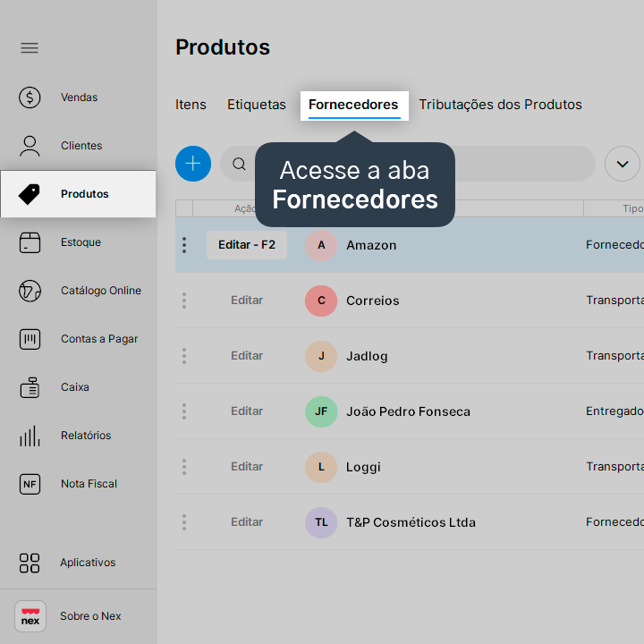Click the Contas a Pagar barcode icon
The height and width of the screenshot is (644, 644).
tap(30, 339)
